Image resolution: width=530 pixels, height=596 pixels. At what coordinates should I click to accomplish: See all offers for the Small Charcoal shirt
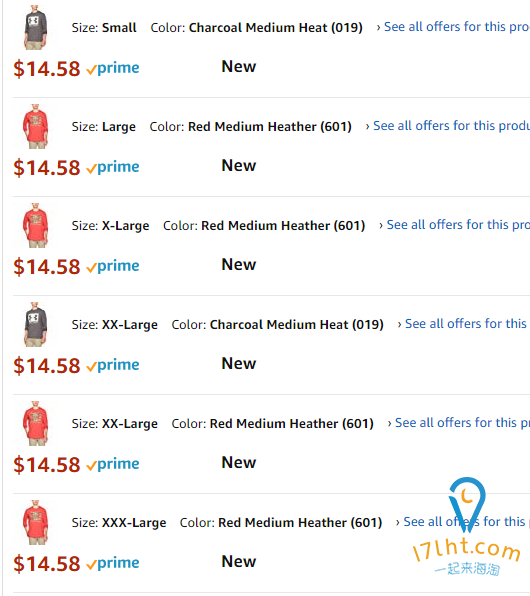pyautogui.click(x=453, y=27)
